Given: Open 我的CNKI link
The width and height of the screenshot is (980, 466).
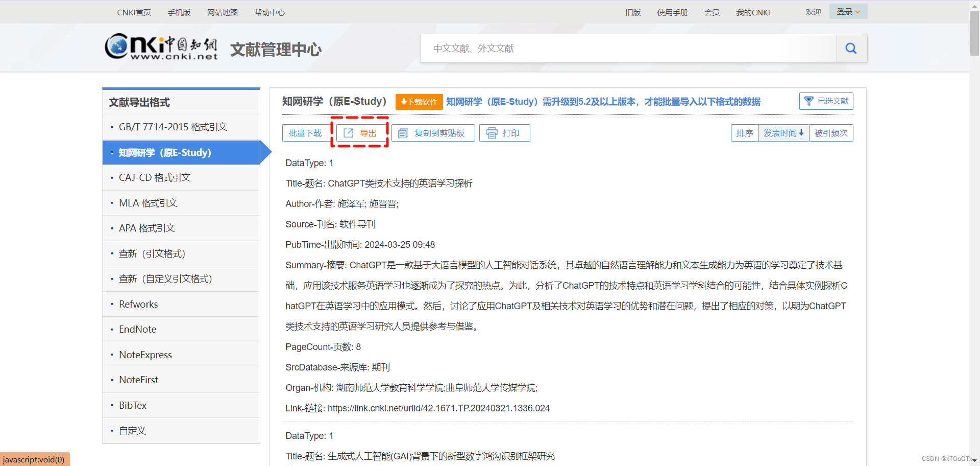Looking at the screenshot, I should (x=753, y=12).
